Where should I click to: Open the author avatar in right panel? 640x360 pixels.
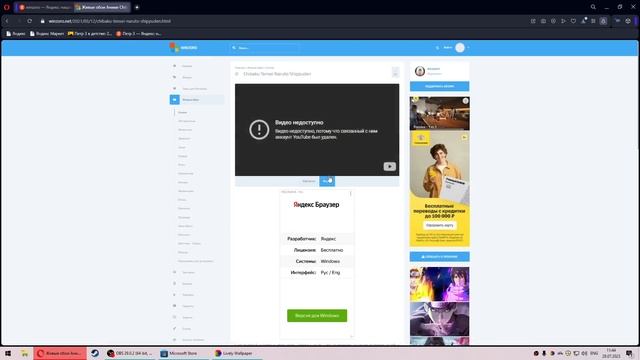[x=420, y=71]
